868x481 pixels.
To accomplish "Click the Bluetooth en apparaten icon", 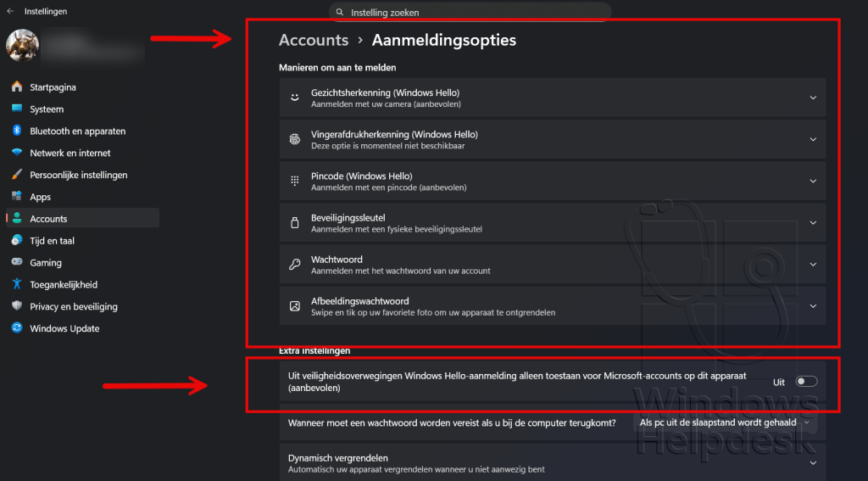I will click(x=16, y=131).
